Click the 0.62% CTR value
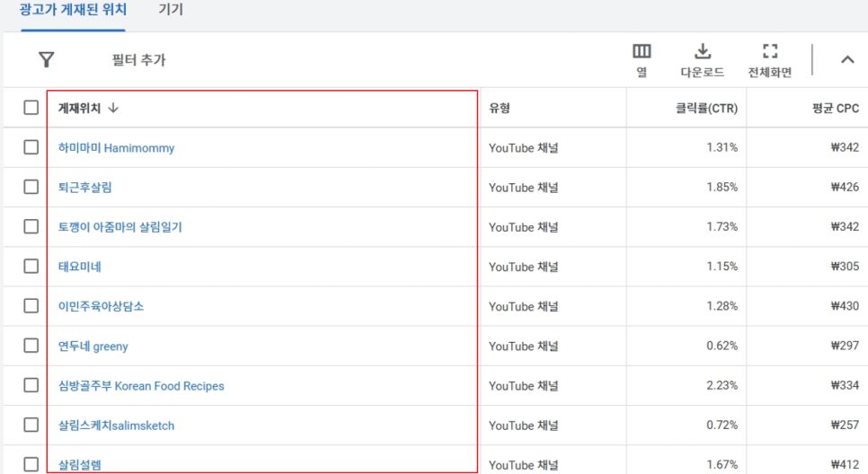868x474 pixels. click(x=722, y=346)
